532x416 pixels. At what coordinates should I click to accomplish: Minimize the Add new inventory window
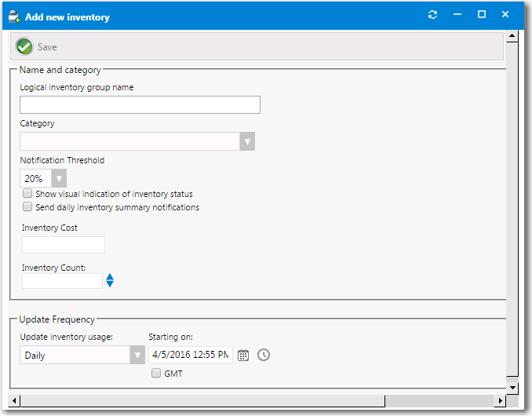(457, 14)
